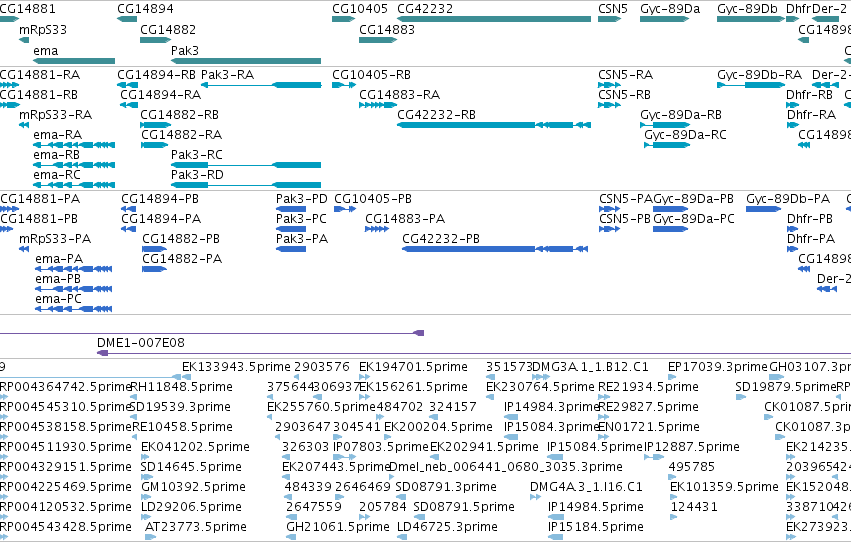Click the 'Gyc-89Da' gene label

[x=670, y=9]
